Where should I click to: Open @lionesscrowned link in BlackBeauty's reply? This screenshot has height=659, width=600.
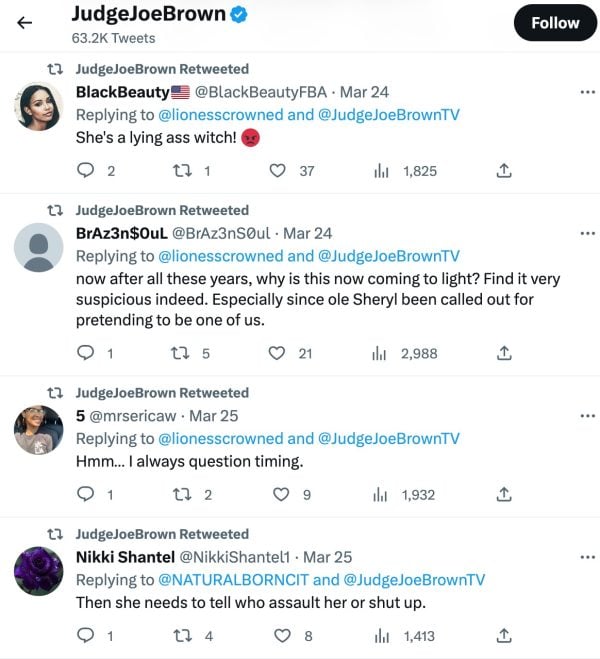(221, 115)
